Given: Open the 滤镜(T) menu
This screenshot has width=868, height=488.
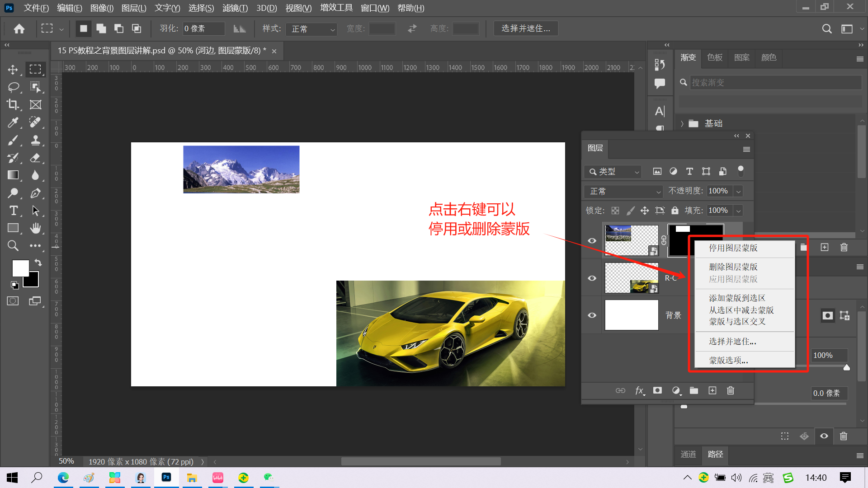Looking at the screenshot, I should [235, 8].
